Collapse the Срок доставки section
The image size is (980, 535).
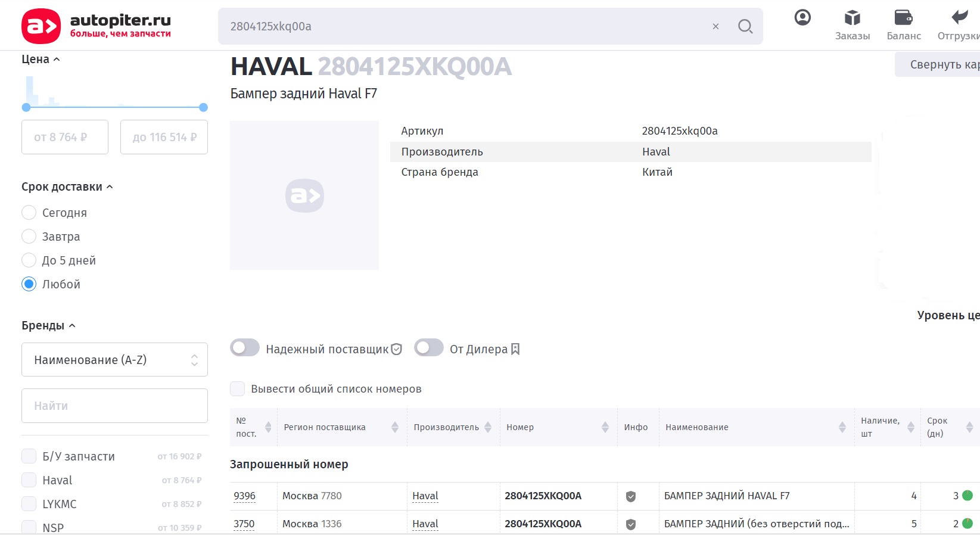(x=67, y=187)
